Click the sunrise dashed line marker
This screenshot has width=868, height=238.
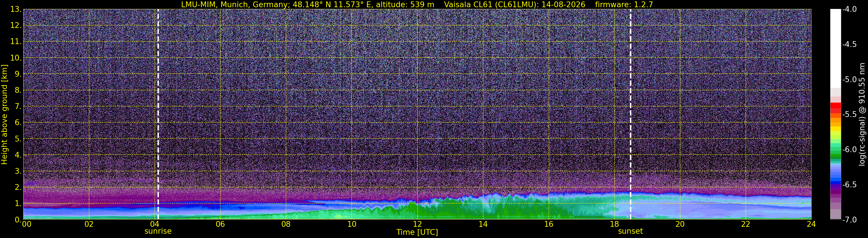click(158, 114)
